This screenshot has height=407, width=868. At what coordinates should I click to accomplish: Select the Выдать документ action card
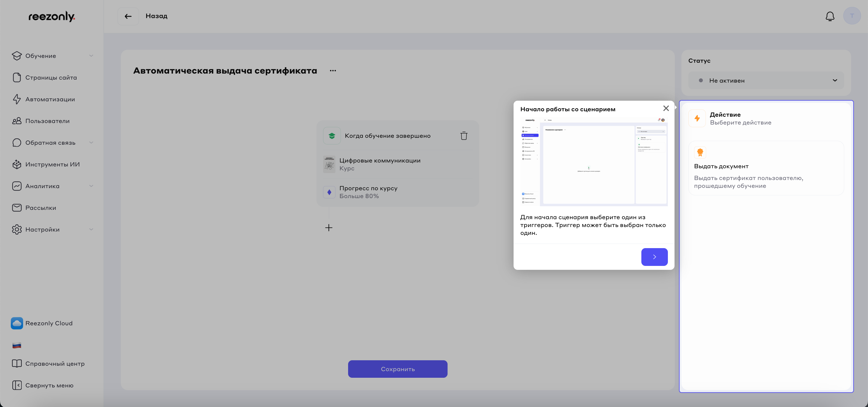pos(766,168)
